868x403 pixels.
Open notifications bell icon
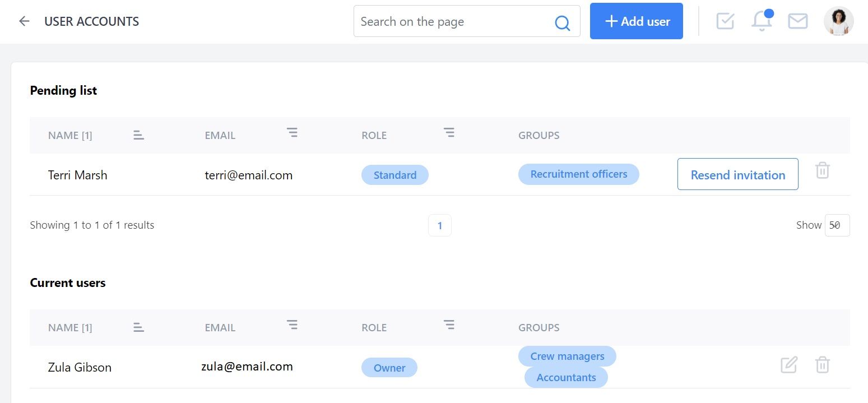click(x=762, y=21)
